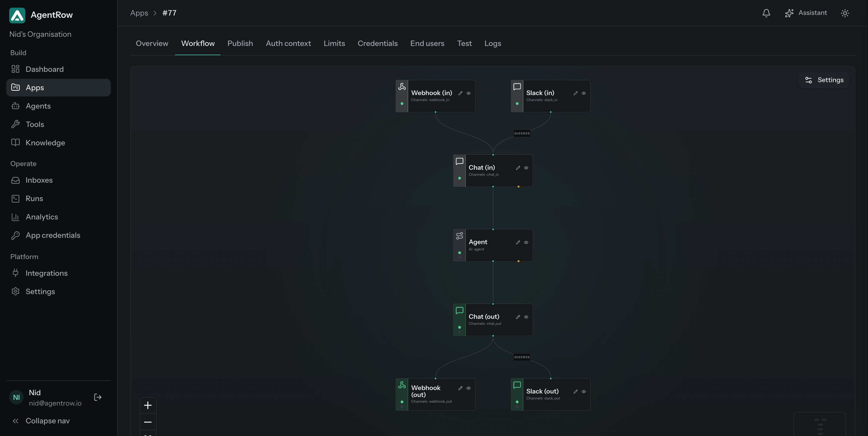
Task: Toggle eye icon on Slack (out) node
Action: tap(584, 391)
